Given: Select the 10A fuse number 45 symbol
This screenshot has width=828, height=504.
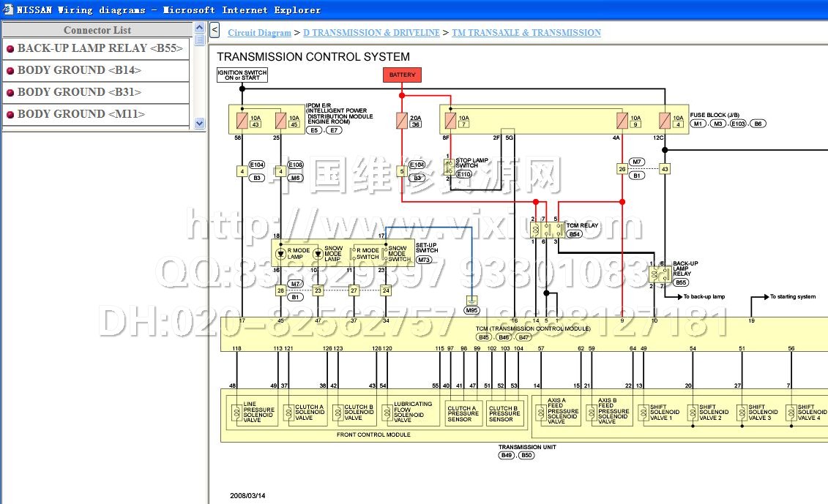Looking at the screenshot, I should [281, 121].
